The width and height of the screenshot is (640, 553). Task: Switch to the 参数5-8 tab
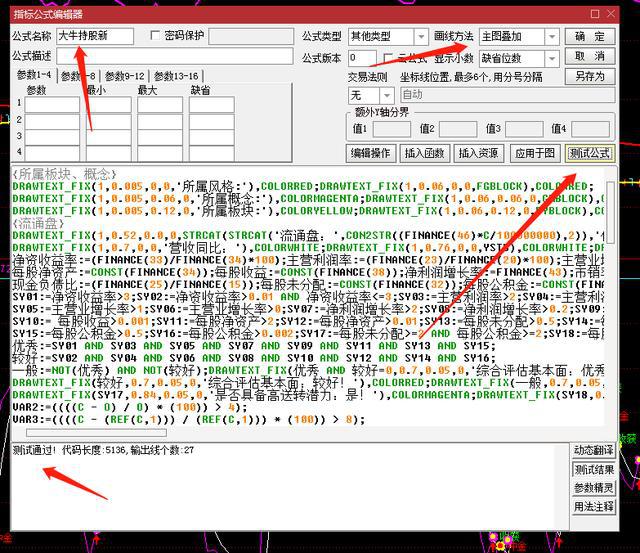78,76
